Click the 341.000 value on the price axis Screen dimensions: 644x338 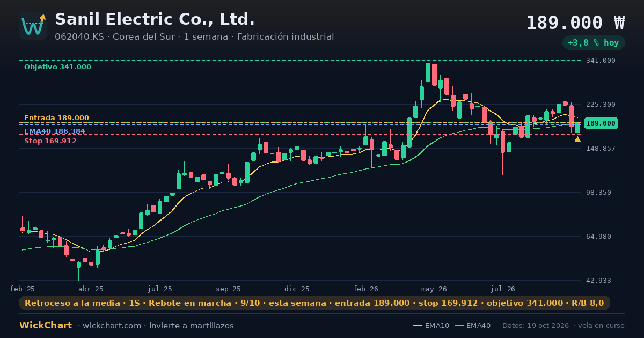click(601, 61)
